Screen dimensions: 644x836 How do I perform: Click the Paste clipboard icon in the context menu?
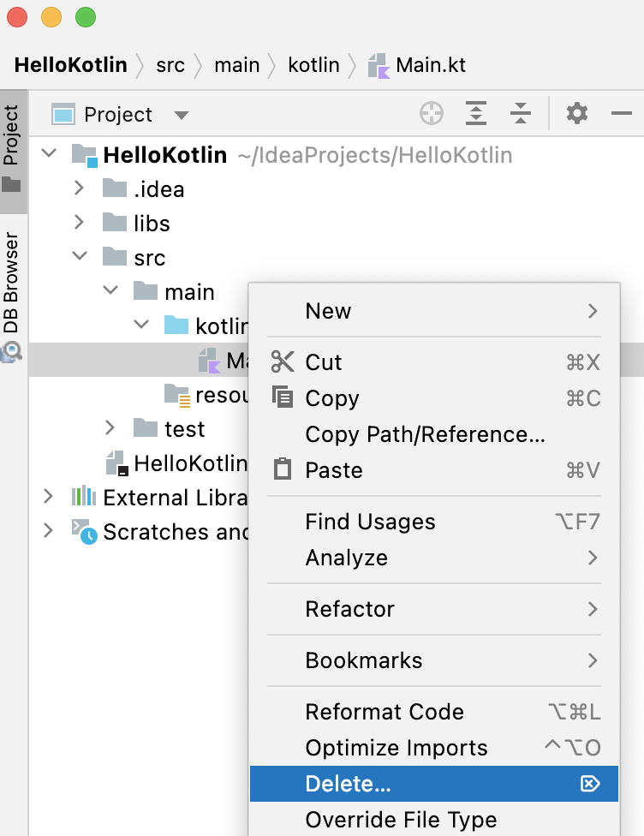pyautogui.click(x=283, y=469)
